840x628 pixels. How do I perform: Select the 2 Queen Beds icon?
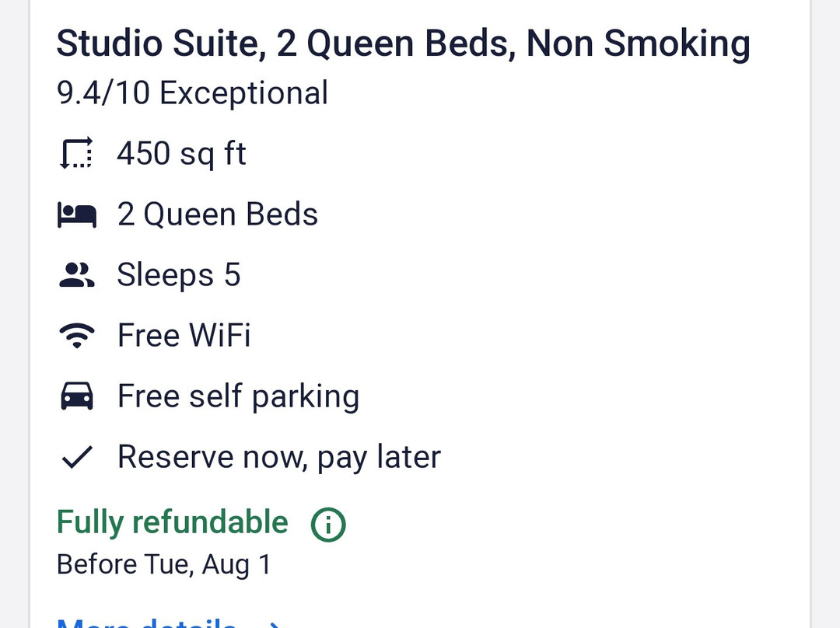[x=76, y=214]
